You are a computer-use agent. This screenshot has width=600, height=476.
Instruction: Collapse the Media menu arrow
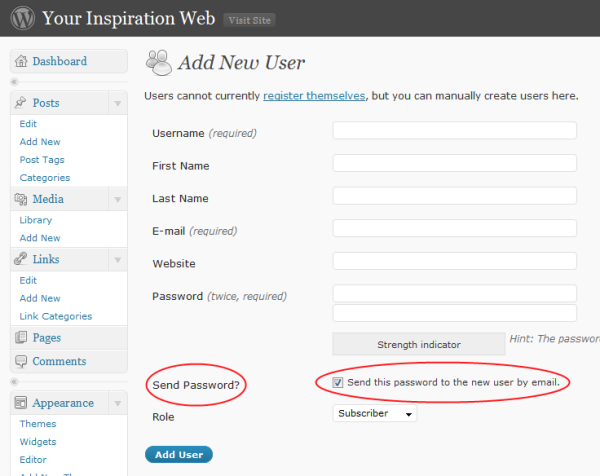coord(117,200)
